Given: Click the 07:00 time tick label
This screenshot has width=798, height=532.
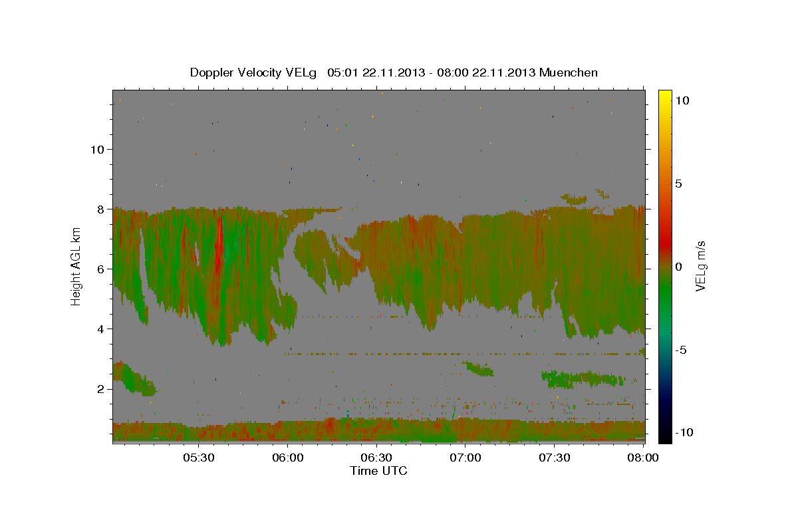Looking at the screenshot, I should 465,458.
